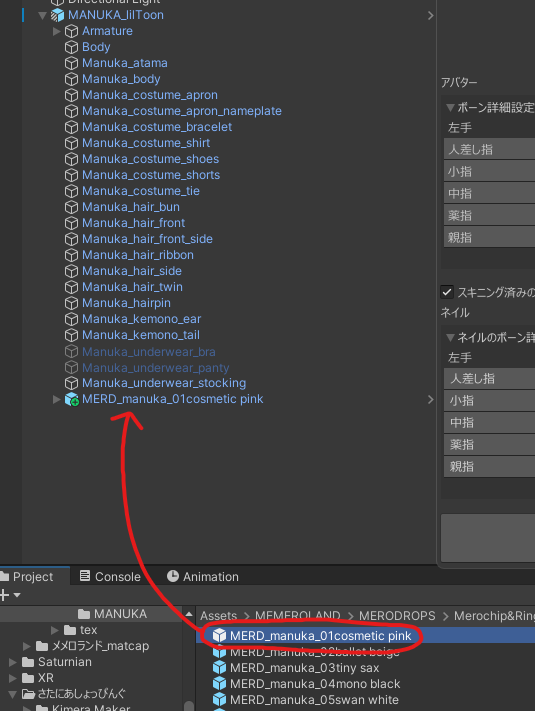
Task: Click the Manuka_costume_tie cube icon
Action: point(71,191)
